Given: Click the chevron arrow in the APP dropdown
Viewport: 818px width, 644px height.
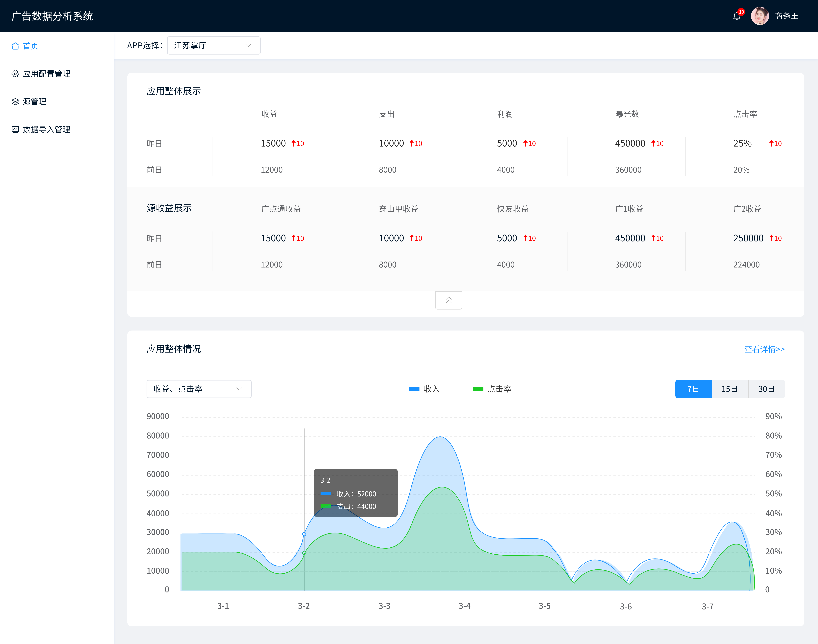Looking at the screenshot, I should click(248, 46).
